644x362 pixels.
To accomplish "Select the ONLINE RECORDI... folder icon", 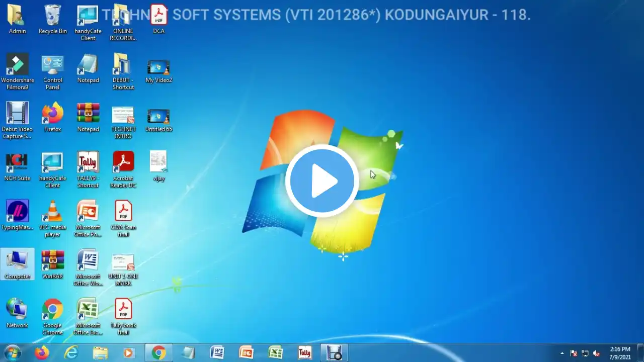I will (123, 23).
